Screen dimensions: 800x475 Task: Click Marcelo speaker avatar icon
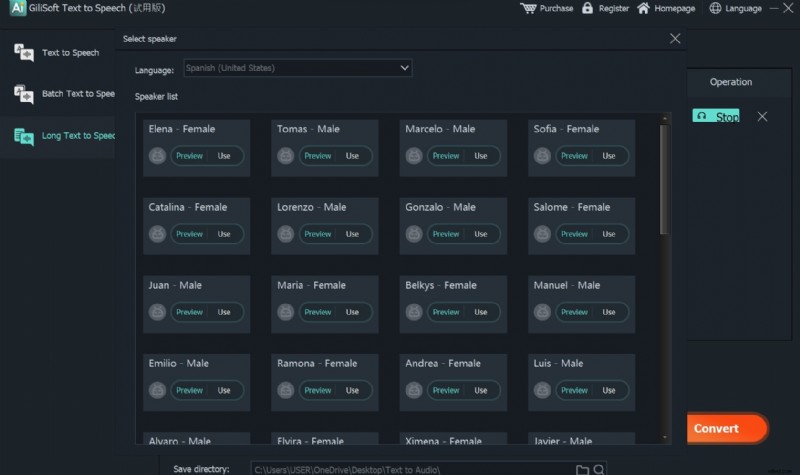coord(414,156)
